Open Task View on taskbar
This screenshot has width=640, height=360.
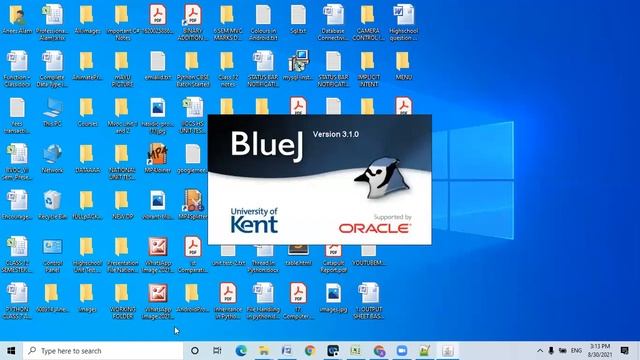217,351
